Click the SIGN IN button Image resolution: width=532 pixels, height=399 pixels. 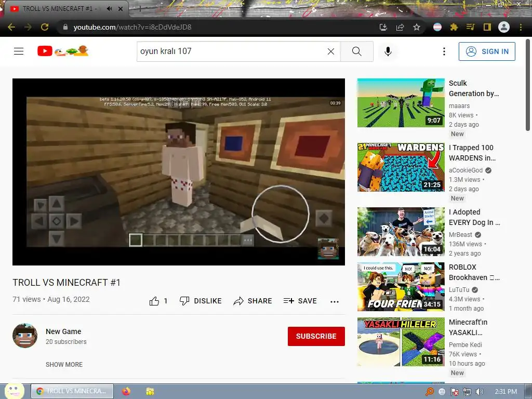coord(487,51)
